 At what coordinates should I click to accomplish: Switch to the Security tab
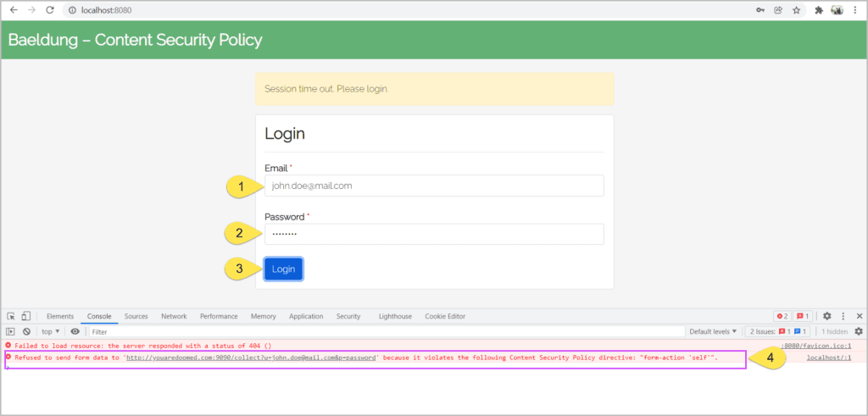coord(348,316)
